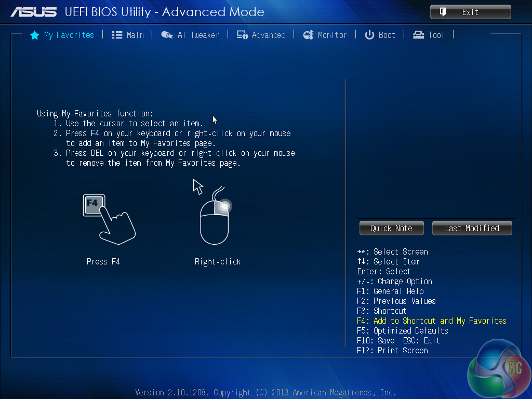This screenshot has width=532, height=399.
Task: Click the 'Press F4' caption
Action: coord(103,262)
